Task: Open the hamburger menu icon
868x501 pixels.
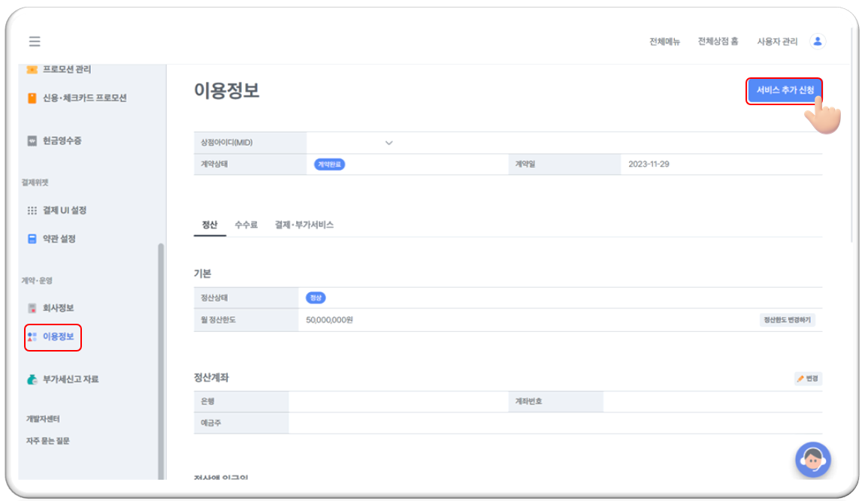Action: (x=35, y=41)
